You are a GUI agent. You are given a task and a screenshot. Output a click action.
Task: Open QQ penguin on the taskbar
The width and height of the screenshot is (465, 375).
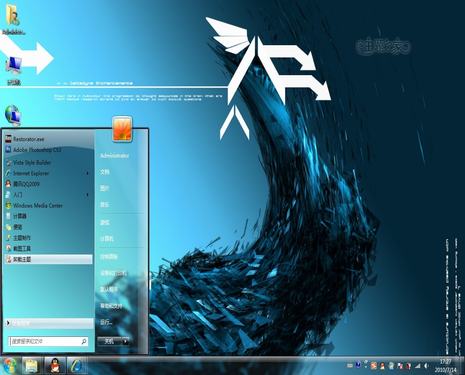pyautogui.click(x=54, y=366)
